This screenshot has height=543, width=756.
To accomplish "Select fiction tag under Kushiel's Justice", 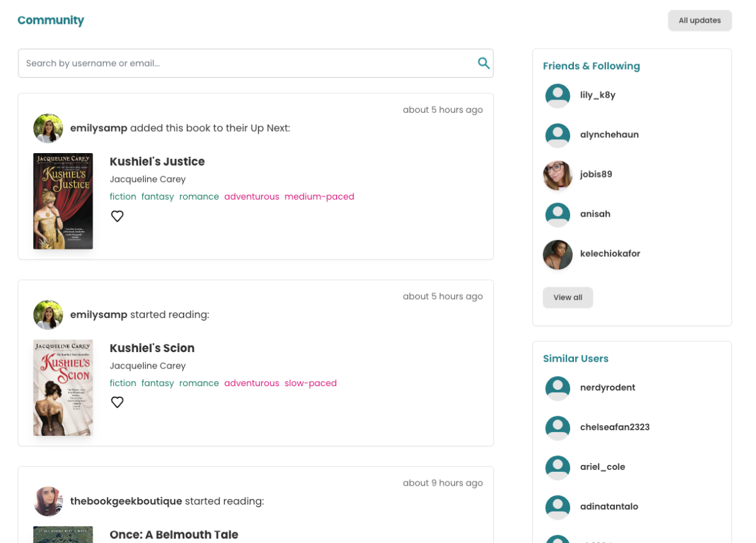I will tap(123, 197).
